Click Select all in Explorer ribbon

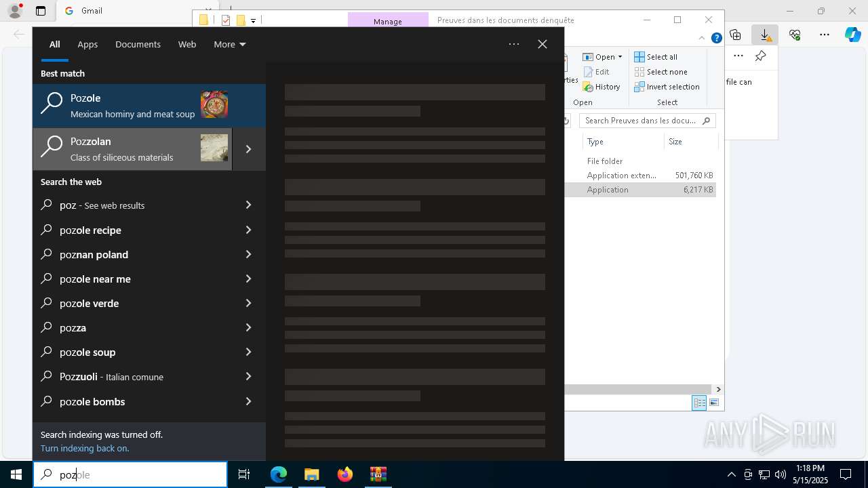click(x=656, y=57)
